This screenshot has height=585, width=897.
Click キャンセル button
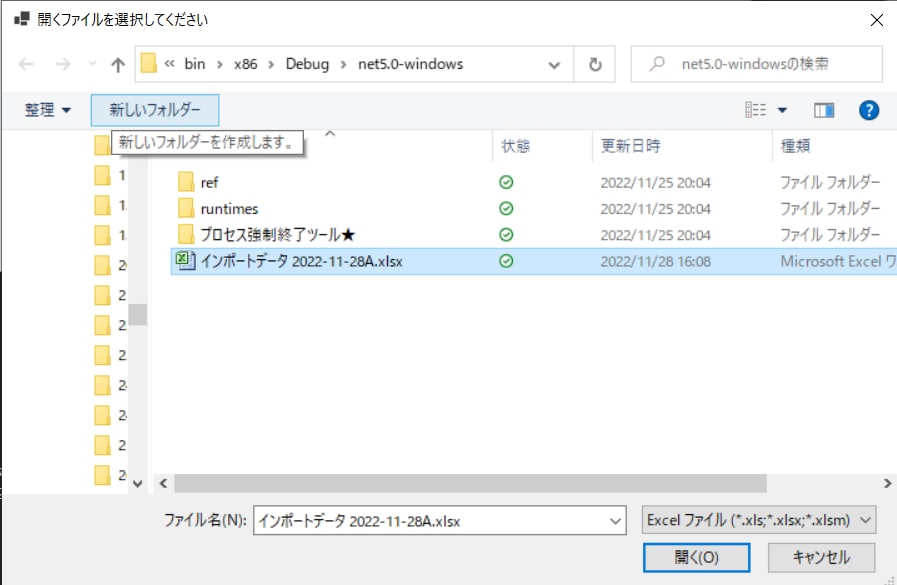click(x=821, y=557)
